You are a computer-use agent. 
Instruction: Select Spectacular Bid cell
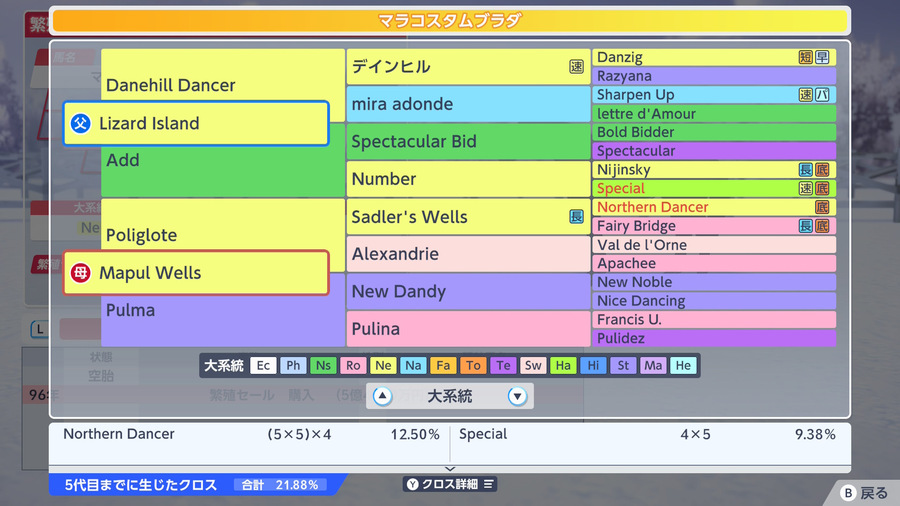click(x=468, y=142)
